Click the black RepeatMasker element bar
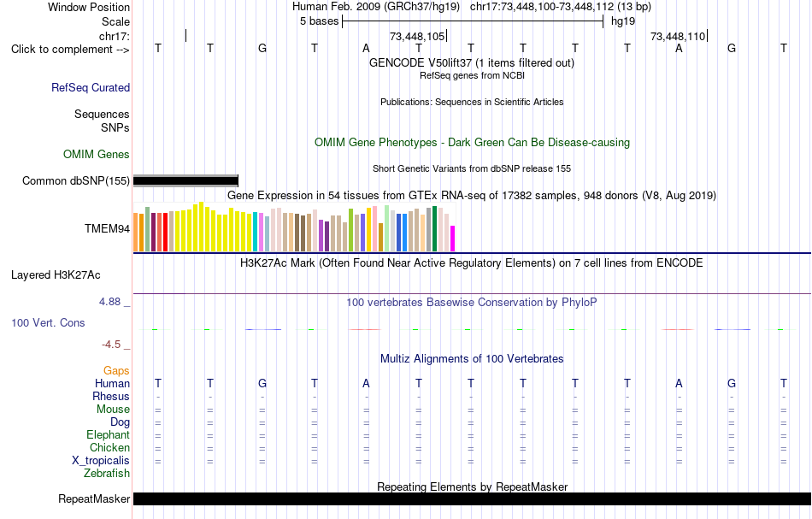The image size is (812, 519). 472,498
